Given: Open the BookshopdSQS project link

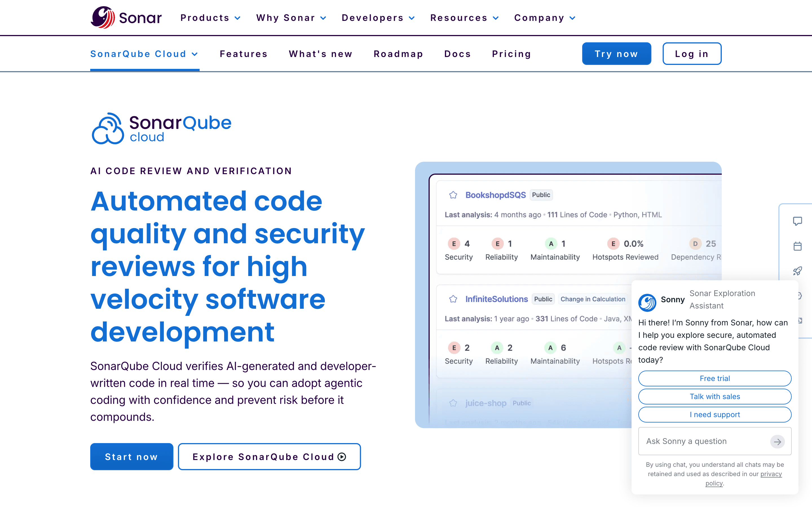Looking at the screenshot, I should 495,195.
